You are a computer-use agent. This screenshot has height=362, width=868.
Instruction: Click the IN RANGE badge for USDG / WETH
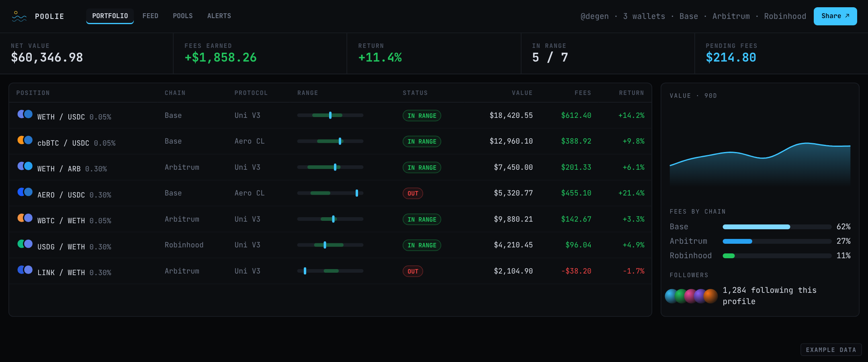tap(422, 245)
